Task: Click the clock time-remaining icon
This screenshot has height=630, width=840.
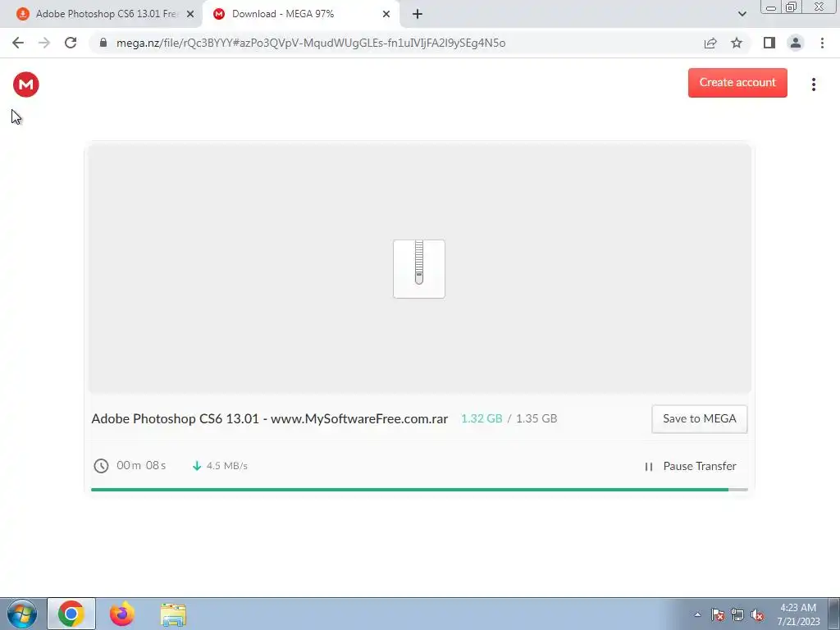Action: [x=101, y=466]
